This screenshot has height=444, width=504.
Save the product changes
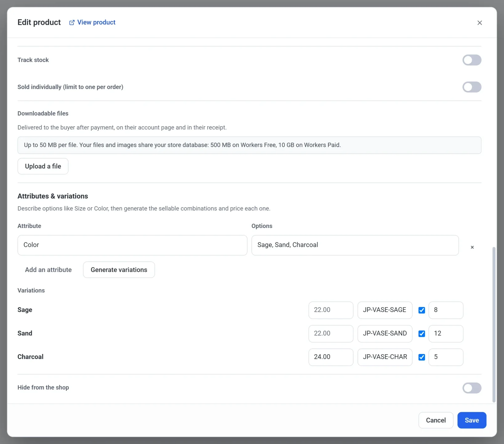click(472, 420)
